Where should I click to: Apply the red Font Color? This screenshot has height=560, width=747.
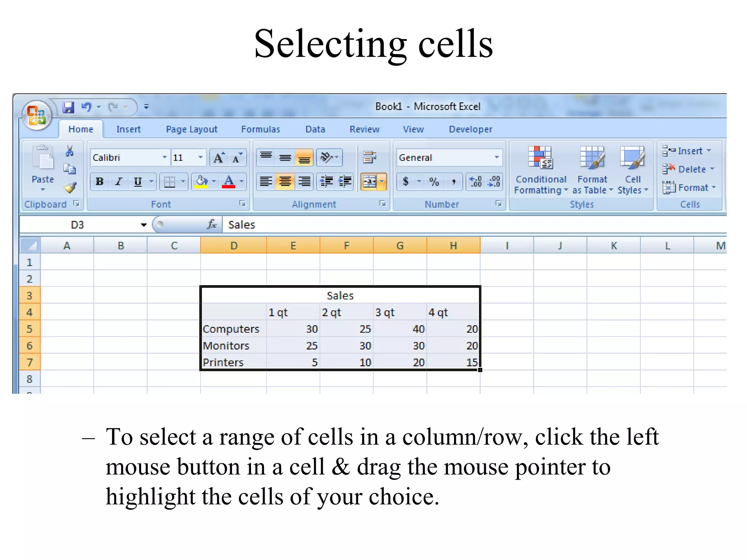(x=229, y=182)
